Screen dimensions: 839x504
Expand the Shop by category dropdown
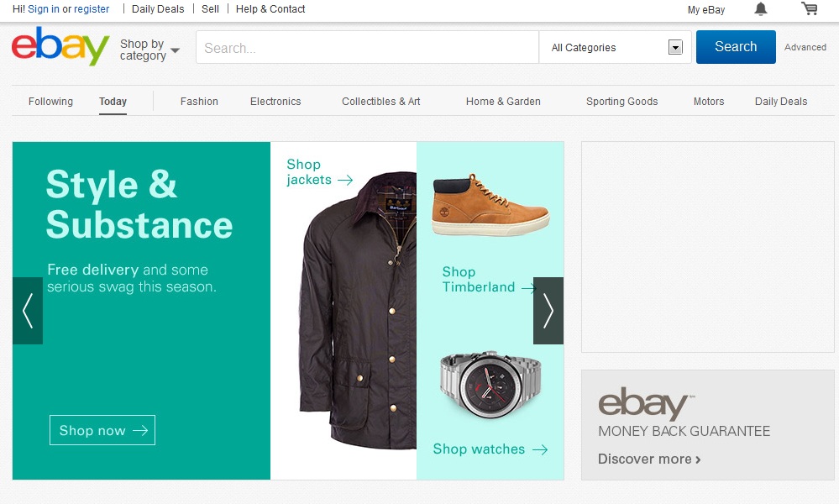coord(149,50)
